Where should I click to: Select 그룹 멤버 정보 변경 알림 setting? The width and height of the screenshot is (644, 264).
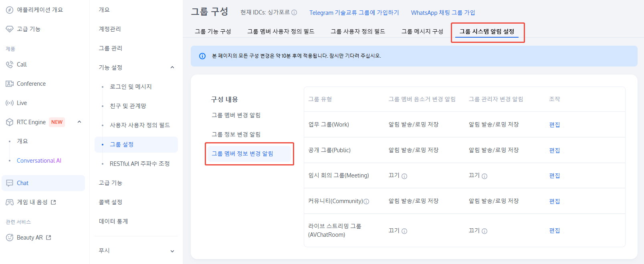(249, 153)
